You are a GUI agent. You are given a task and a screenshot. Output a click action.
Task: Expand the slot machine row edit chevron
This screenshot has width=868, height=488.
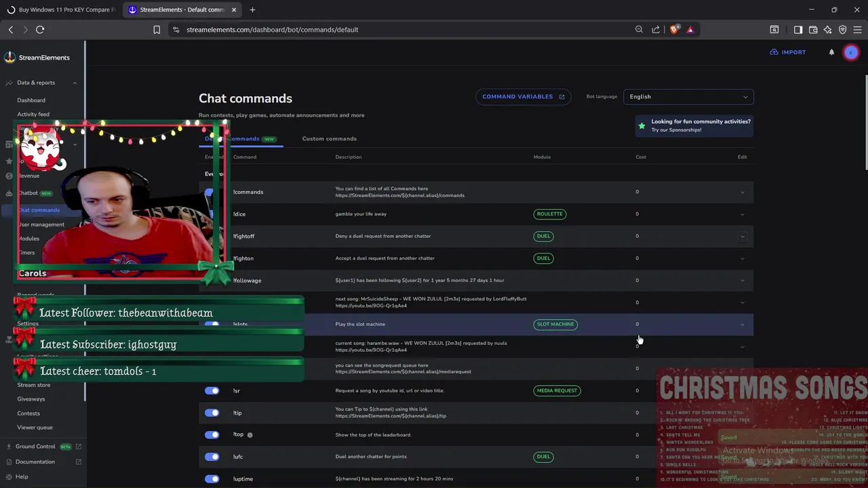coord(743,325)
